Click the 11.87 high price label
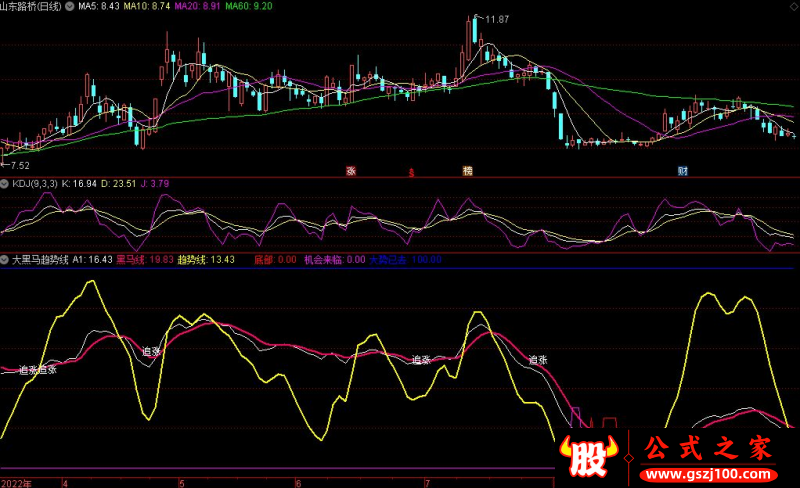Image resolution: width=800 pixels, height=488 pixels. click(x=494, y=19)
